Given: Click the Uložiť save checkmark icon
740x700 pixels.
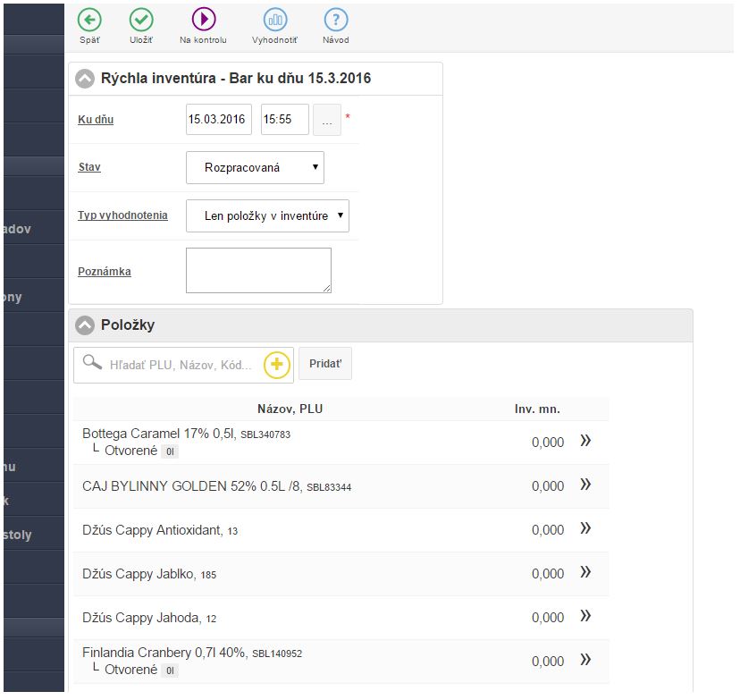Looking at the screenshot, I should (141, 20).
